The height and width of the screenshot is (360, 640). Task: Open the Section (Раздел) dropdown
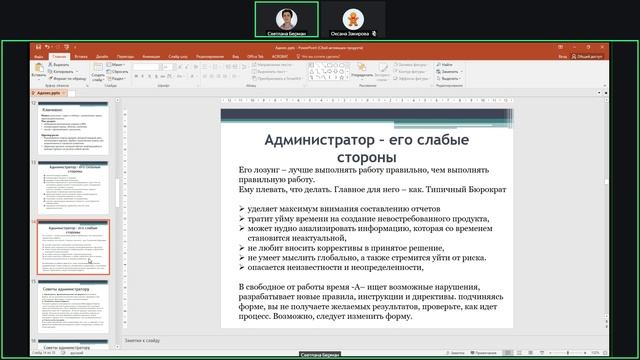pos(117,78)
